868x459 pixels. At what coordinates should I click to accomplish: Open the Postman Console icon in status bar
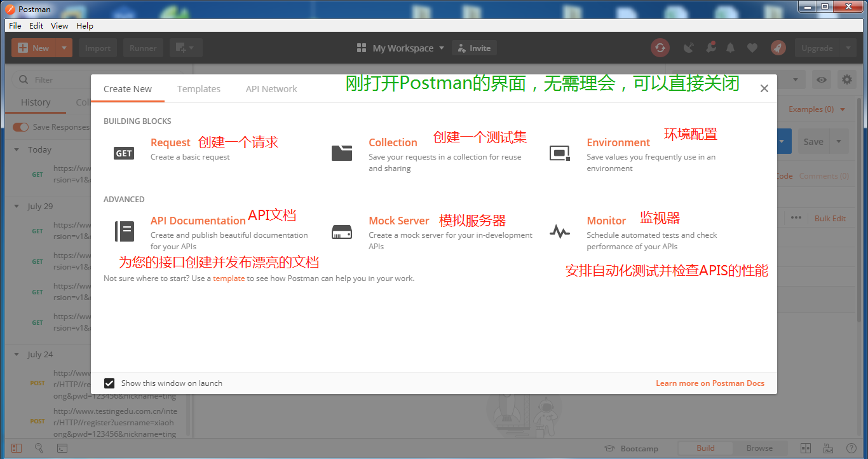pos(62,448)
